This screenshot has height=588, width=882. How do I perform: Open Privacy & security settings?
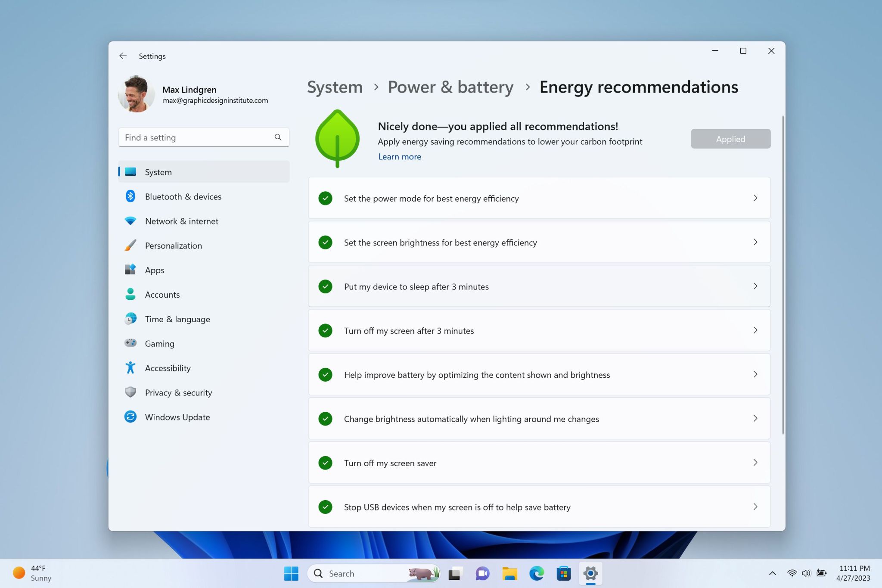coord(178,392)
